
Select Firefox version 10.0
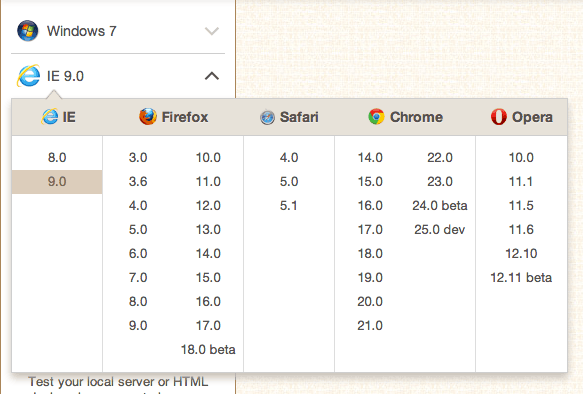coord(208,158)
